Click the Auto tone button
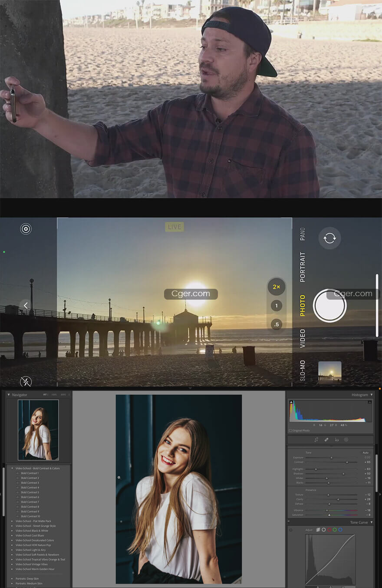382x588 pixels. point(366,453)
